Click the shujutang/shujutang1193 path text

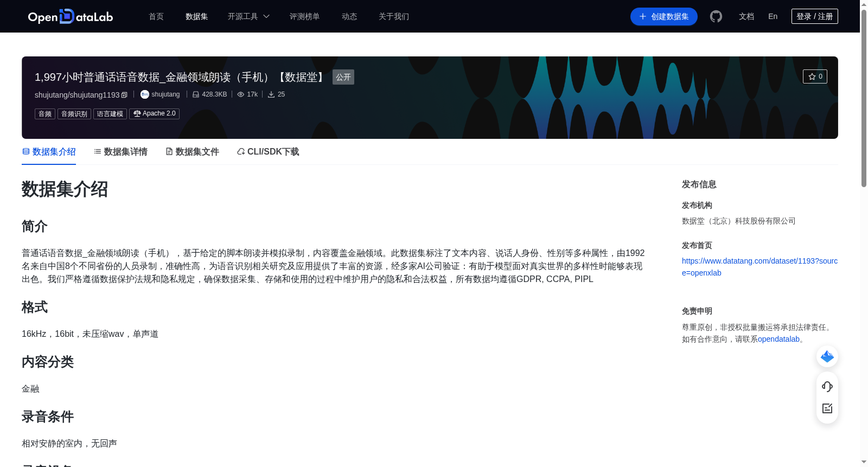[77, 95]
